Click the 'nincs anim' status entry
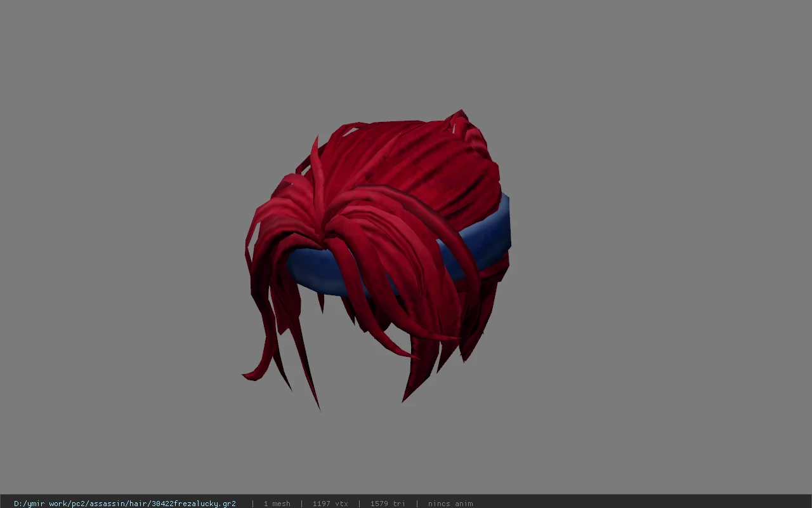Viewport: 812px width, 508px height. coord(450,504)
